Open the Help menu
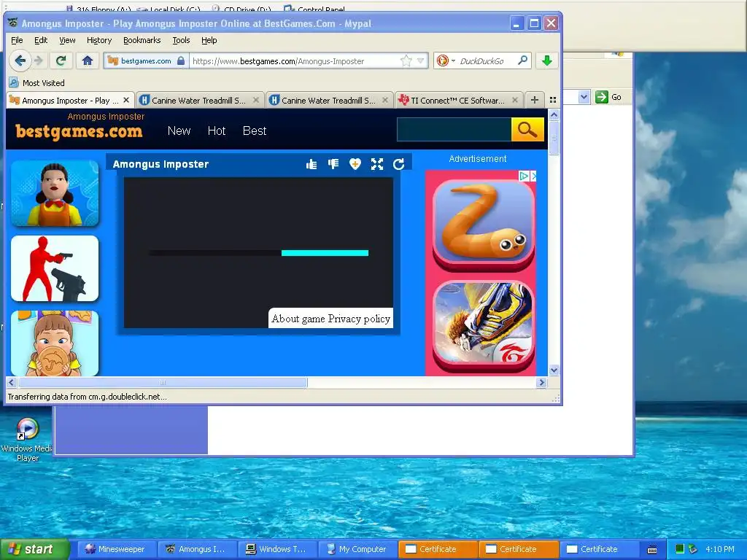 [x=209, y=40]
